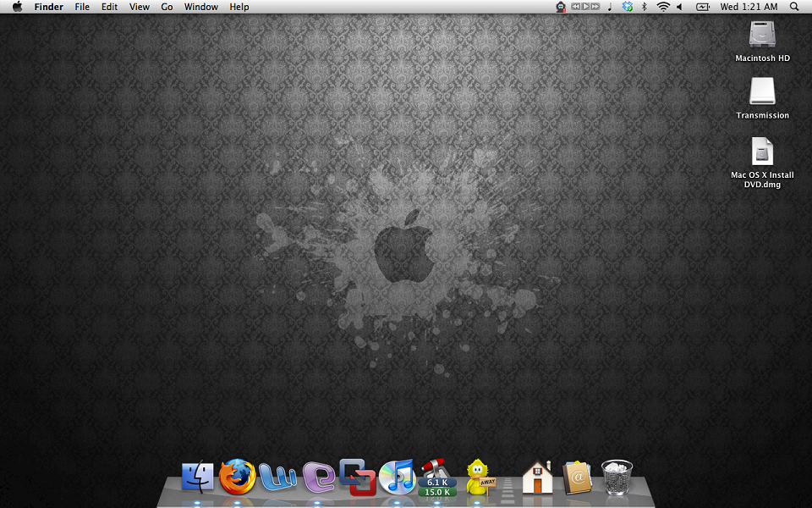
Task: Click the Transmission Dock icon with speed badges
Action: 437,478
